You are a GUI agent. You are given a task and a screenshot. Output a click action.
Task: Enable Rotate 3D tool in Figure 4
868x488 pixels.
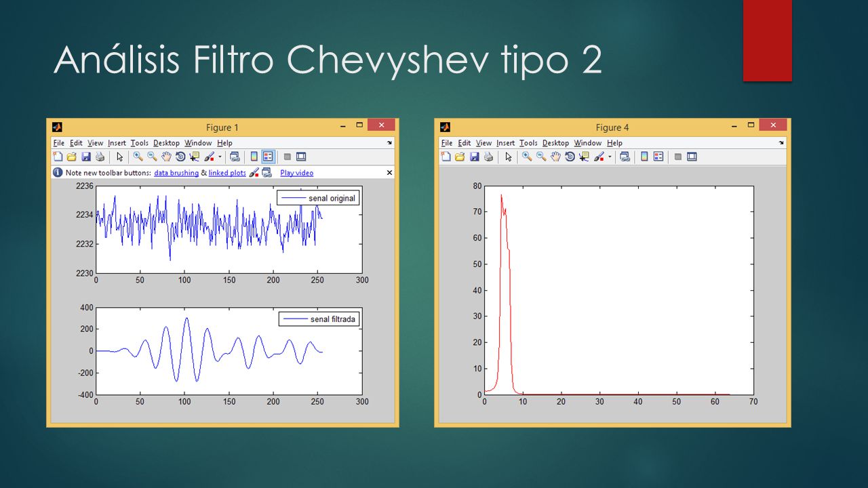[x=569, y=157]
